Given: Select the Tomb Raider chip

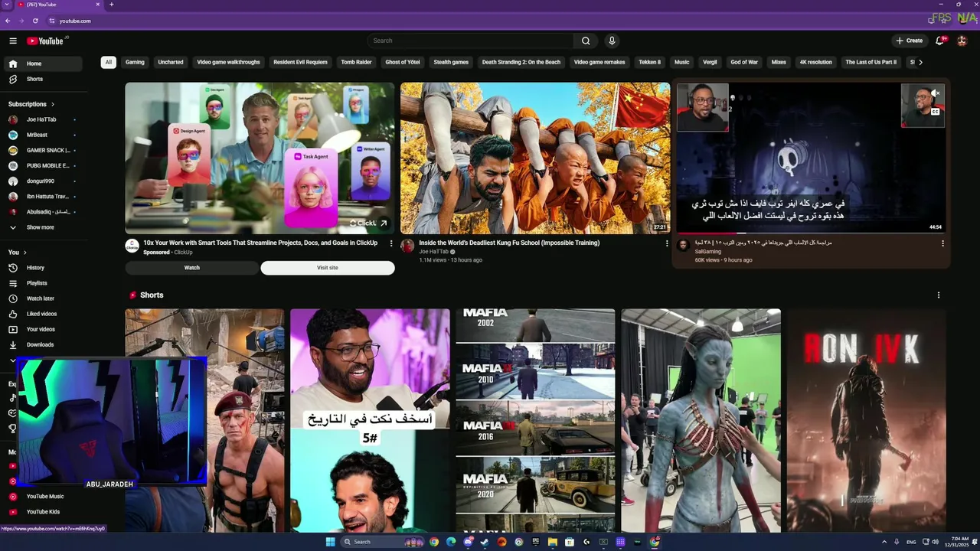Looking at the screenshot, I should [356, 62].
